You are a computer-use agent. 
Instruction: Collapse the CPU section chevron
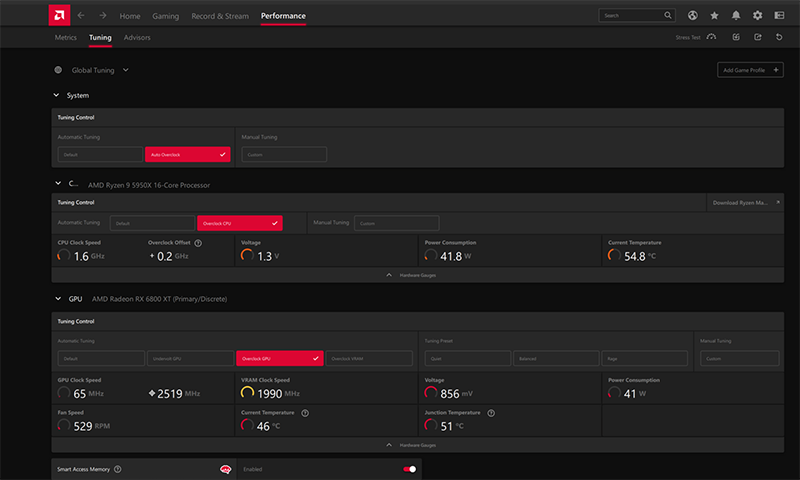click(x=58, y=183)
